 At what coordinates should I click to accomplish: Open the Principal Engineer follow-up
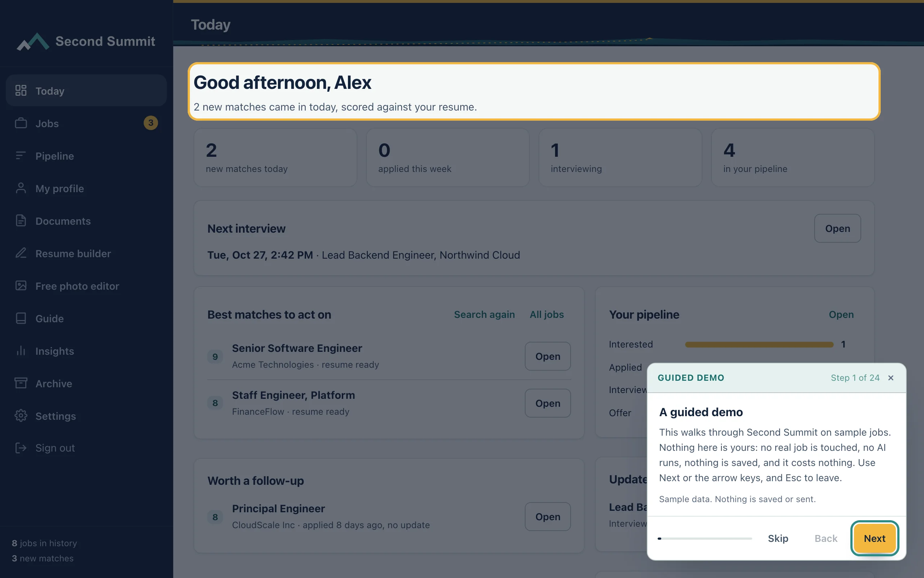coord(548,517)
